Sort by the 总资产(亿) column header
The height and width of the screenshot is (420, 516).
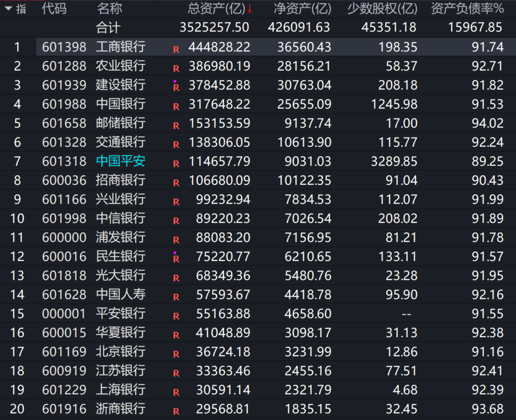[x=216, y=9]
